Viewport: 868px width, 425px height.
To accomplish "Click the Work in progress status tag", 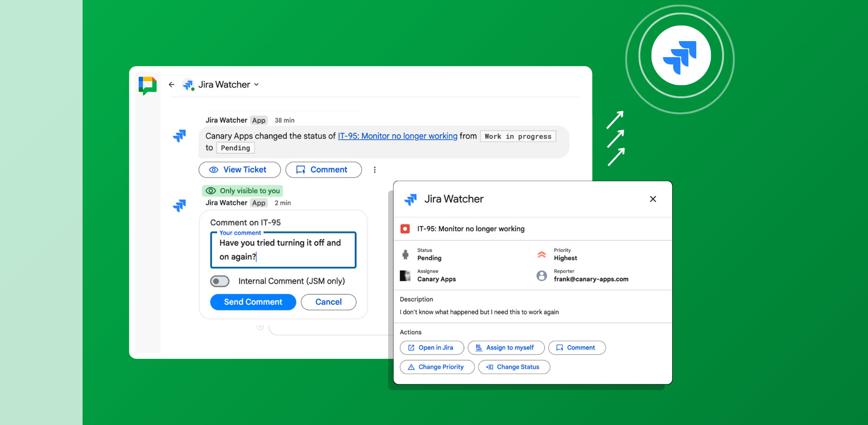I will click(518, 136).
